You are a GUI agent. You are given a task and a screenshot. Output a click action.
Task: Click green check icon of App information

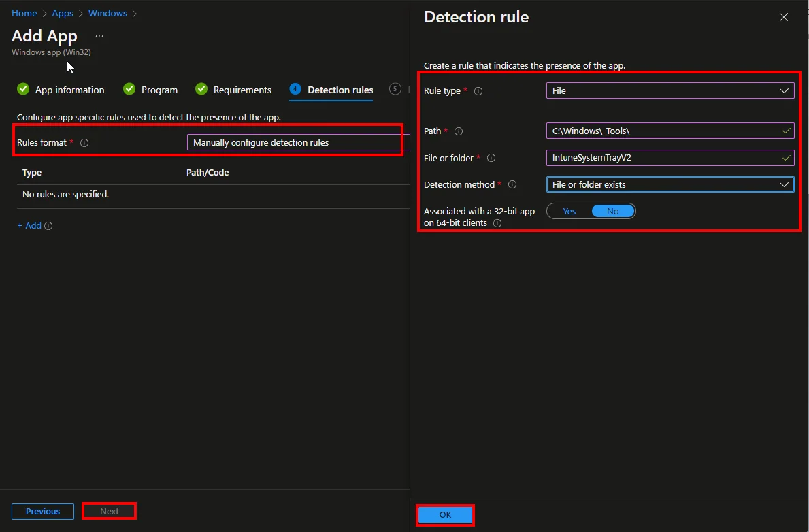(23, 89)
